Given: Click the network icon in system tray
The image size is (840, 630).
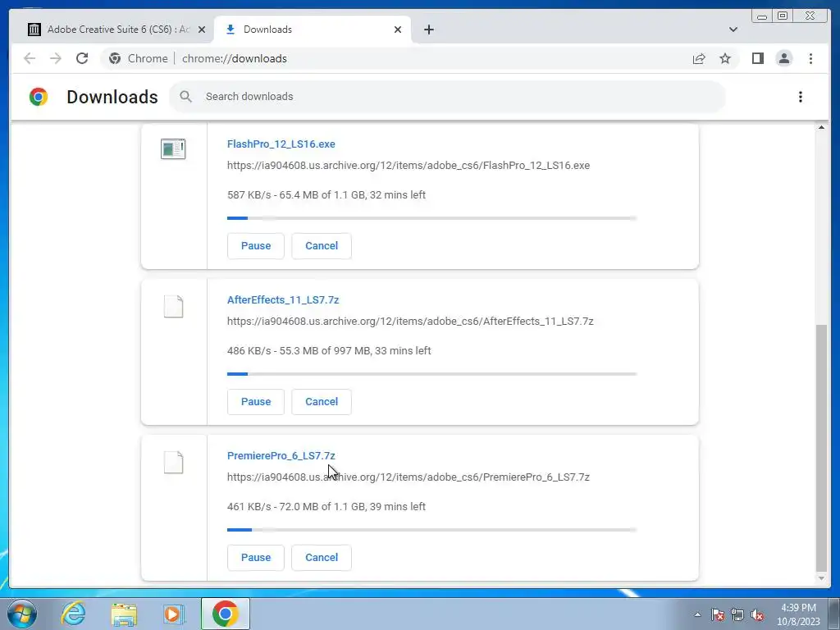Looking at the screenshot, I should [x=737, y=614].
